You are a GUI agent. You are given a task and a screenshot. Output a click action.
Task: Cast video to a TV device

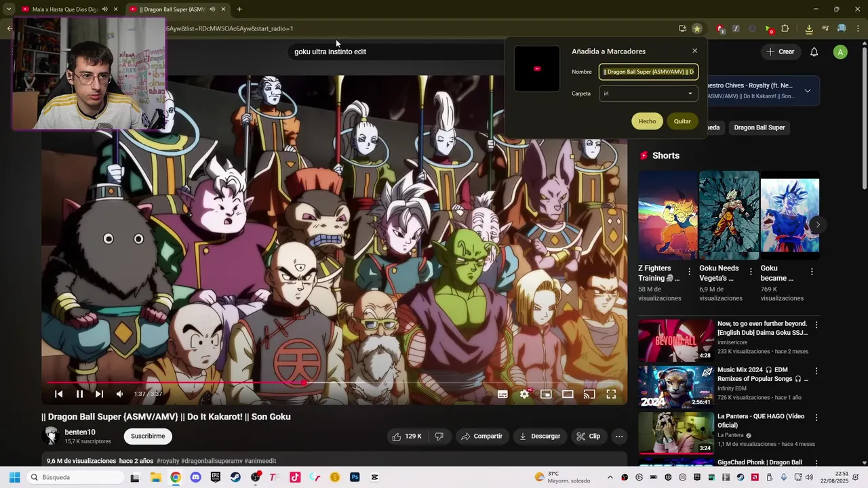pyautogui.click(x=589, y=394)
